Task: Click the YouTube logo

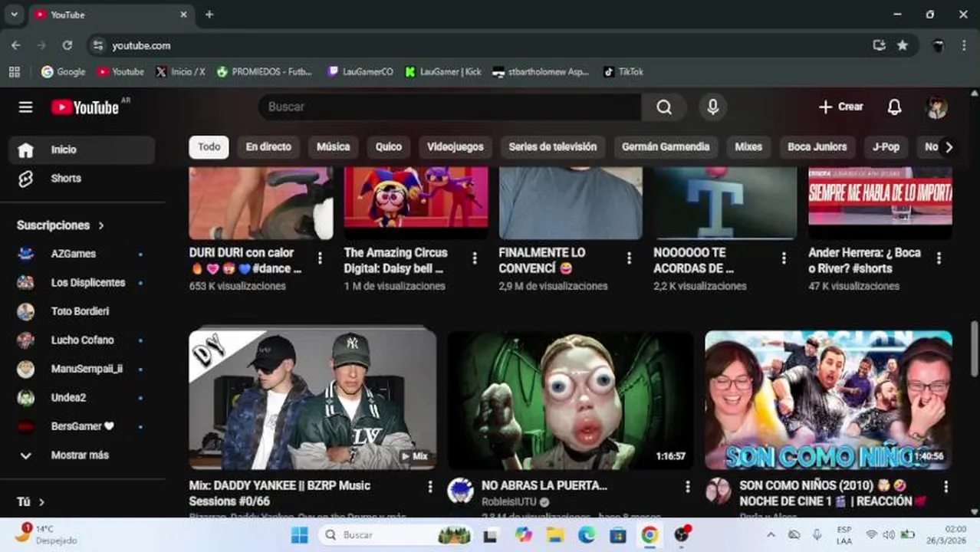Action: coord(85,107)
